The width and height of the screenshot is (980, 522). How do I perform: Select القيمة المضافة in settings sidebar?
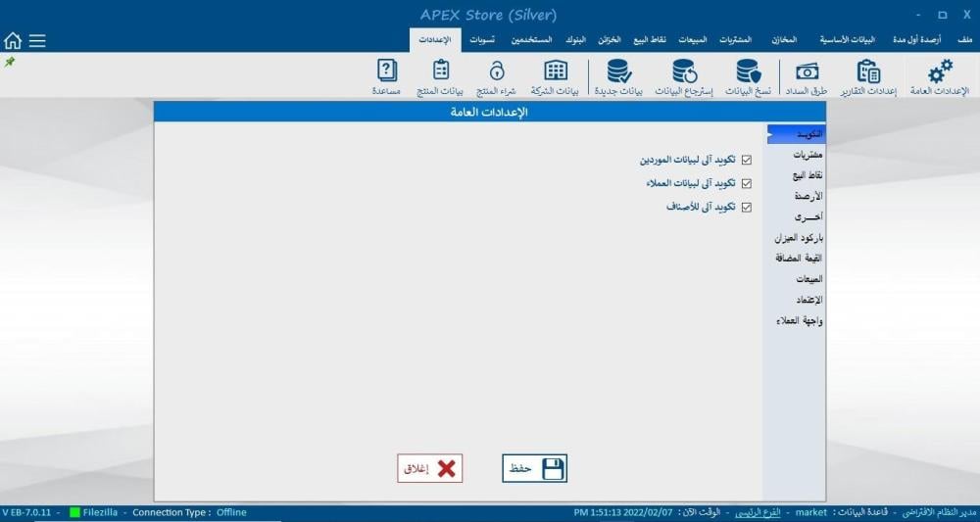798,258
